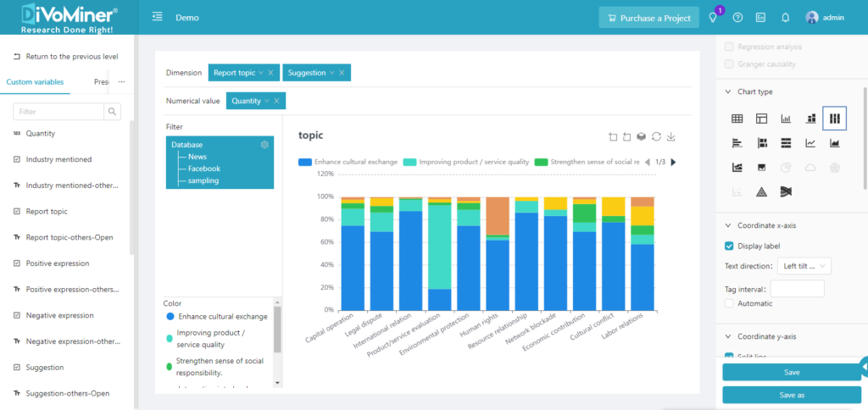Open the help question mark icon
This screenshot has height=410, width=868.
pos(737,17)
